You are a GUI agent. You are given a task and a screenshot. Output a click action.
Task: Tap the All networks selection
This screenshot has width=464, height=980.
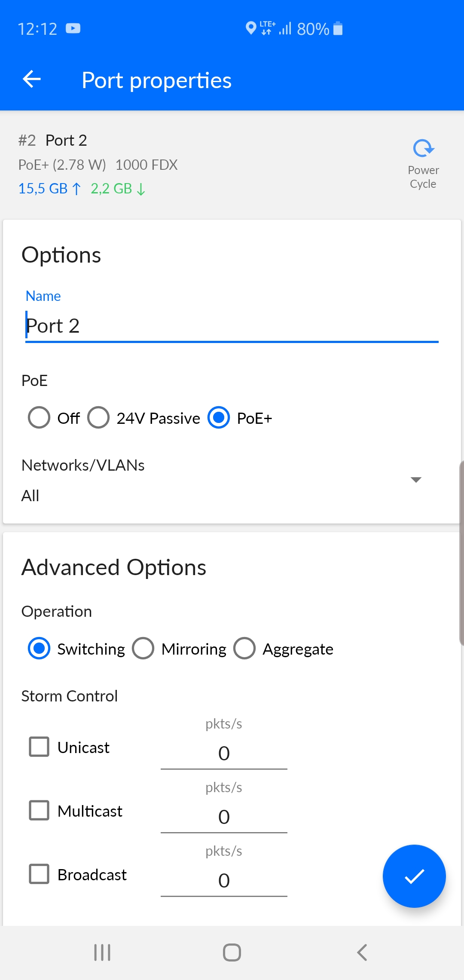pyautogui.click(x=31, y=496)
